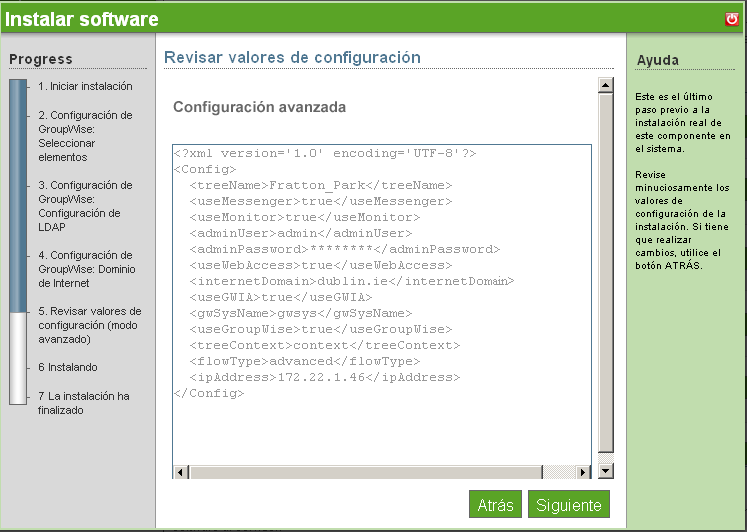Image resolution: width=747 pixels, height=532 pixels.
Task: Click the flowType advanced line
Action: [x=305, y=361]
